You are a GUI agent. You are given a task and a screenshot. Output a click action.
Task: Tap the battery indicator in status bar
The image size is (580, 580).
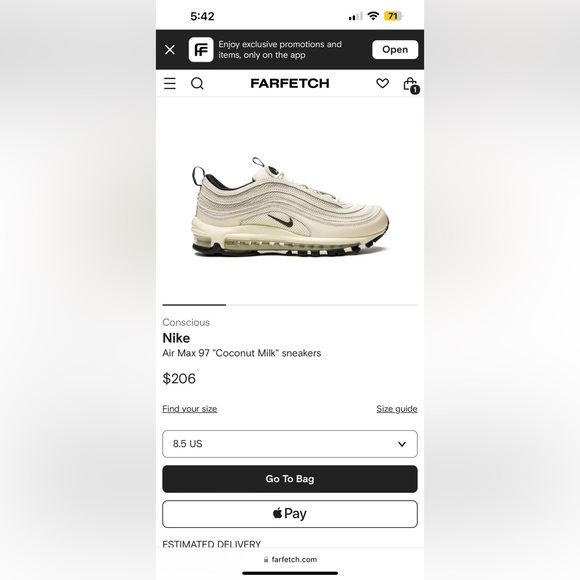[394, 16]
